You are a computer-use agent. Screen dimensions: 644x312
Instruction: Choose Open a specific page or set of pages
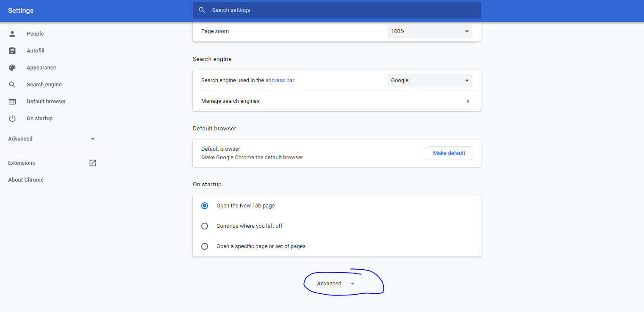tap(205, 246)
